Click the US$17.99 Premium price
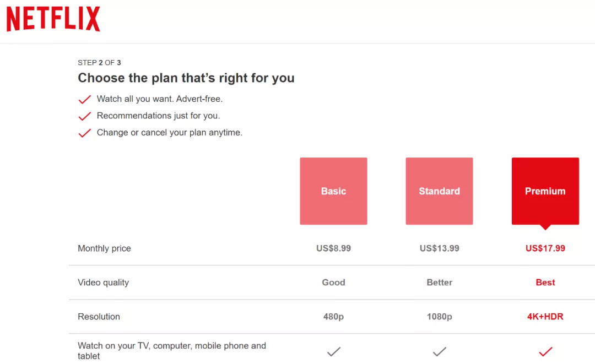Image resolution: width=595 pixels, height=364 pixels. [545, 248]
